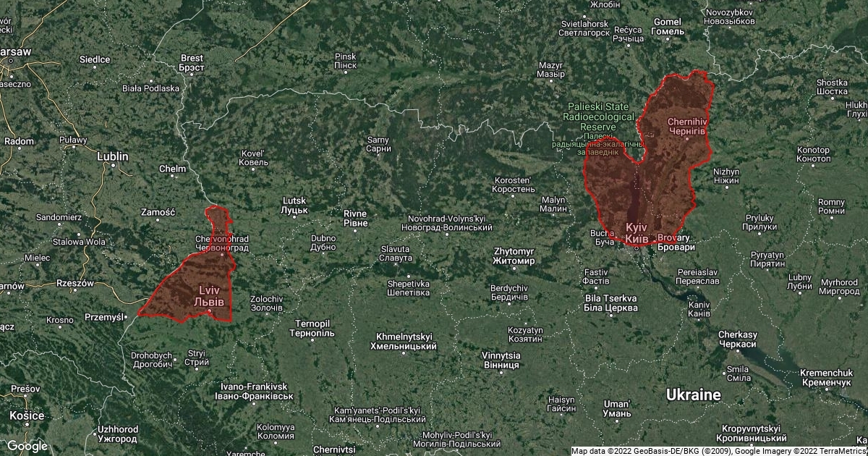
Task: Select the Uzhhorod city label
Action: [x=117, y=434]
